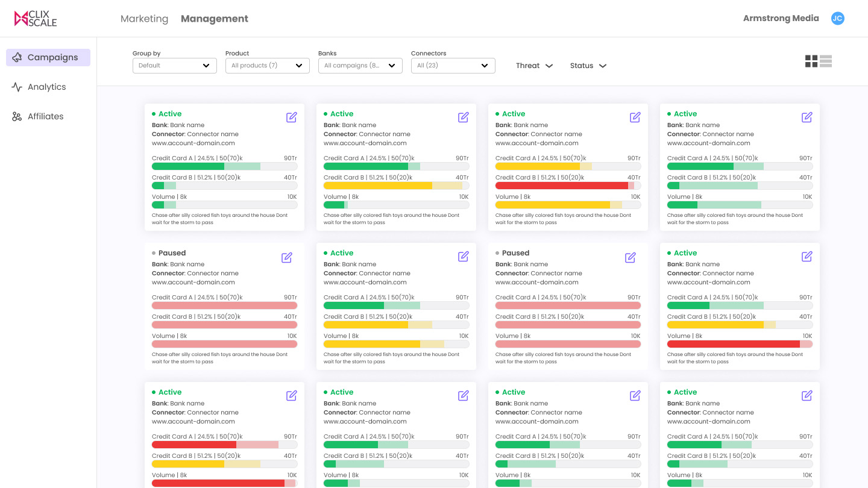The image size is (868, 488).
Task: Open the Product All products dropdown
Action: tap(268, 66)
